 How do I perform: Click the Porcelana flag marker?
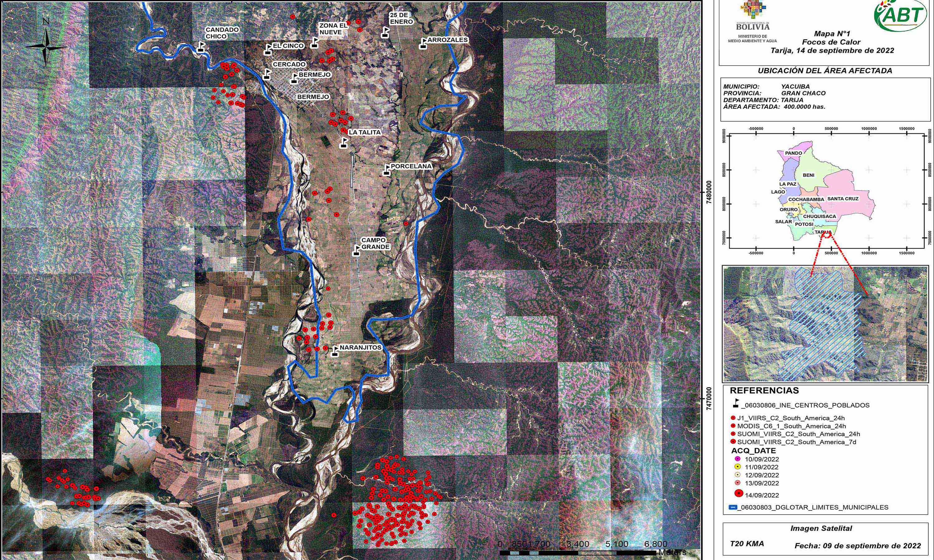point(386,170)
